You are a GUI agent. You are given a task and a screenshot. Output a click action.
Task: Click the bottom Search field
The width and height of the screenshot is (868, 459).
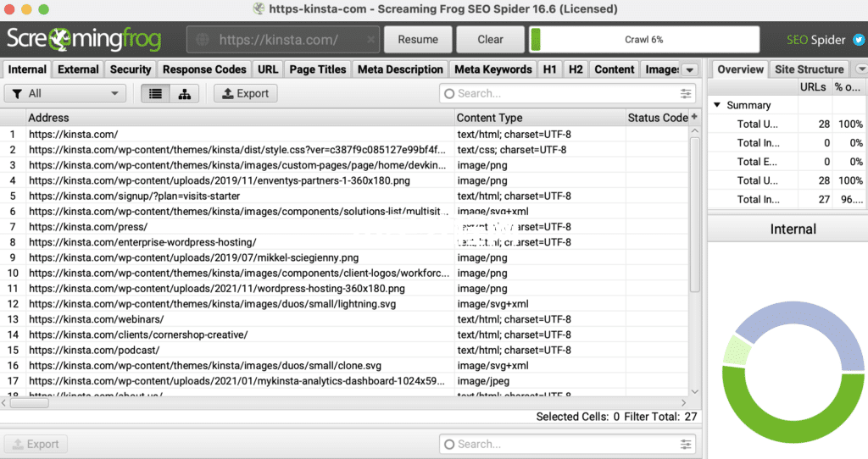point(567,444)
